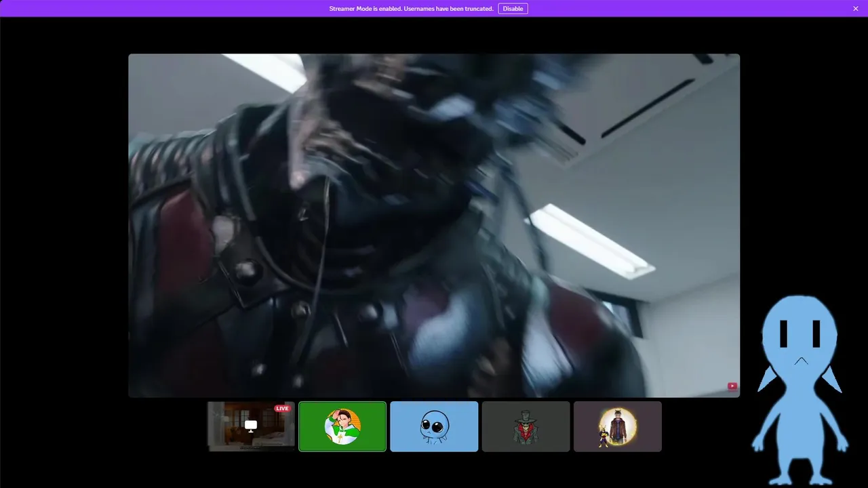This screenshot has width=868, height=488.
Task: Click the red LIVE badge on stream tile
Action: point(282,408)
